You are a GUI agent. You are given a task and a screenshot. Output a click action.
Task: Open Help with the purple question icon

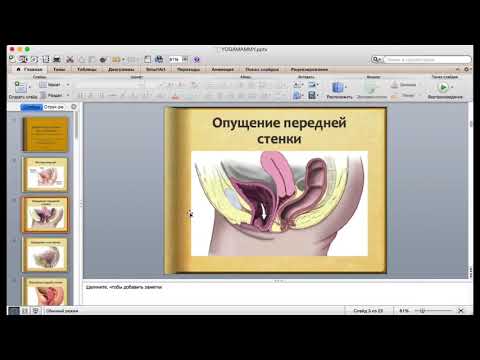tap(196, 59)
